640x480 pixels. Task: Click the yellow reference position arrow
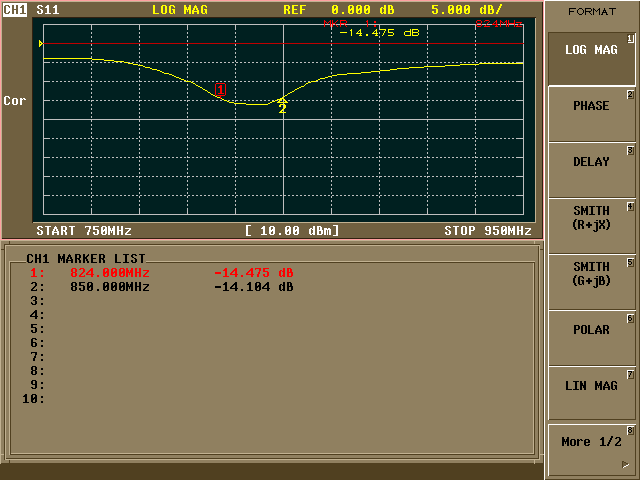[x=41, y=43]
